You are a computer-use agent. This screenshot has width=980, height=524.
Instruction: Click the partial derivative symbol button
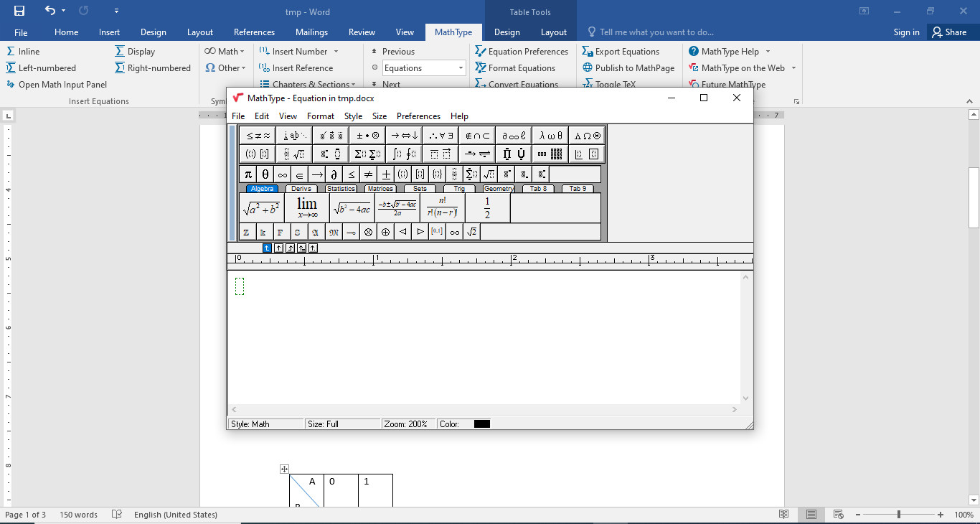tap(334, 174)
